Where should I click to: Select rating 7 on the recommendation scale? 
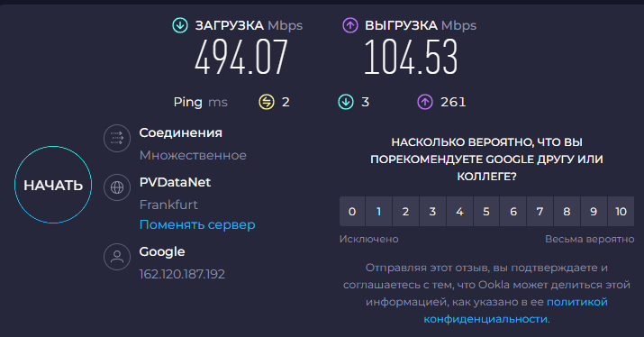pyautogui.click(x=540, y=211)
